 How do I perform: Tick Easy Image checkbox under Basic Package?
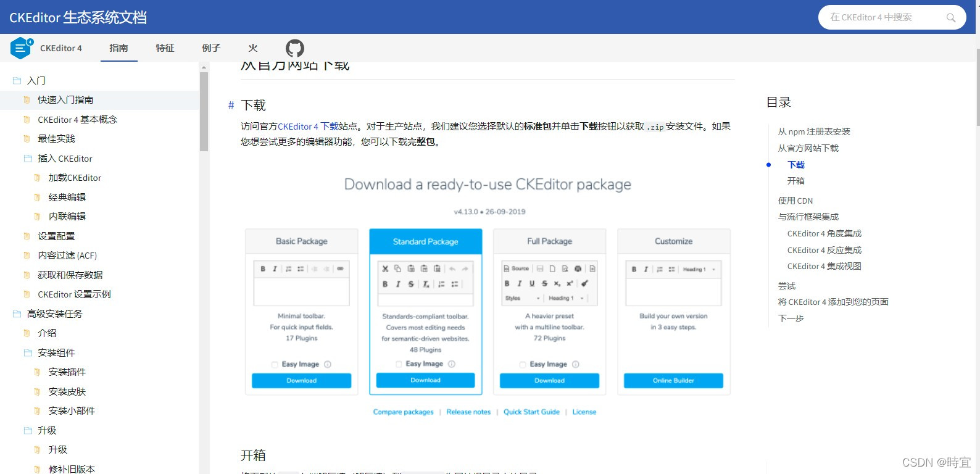tap(275, 365)
